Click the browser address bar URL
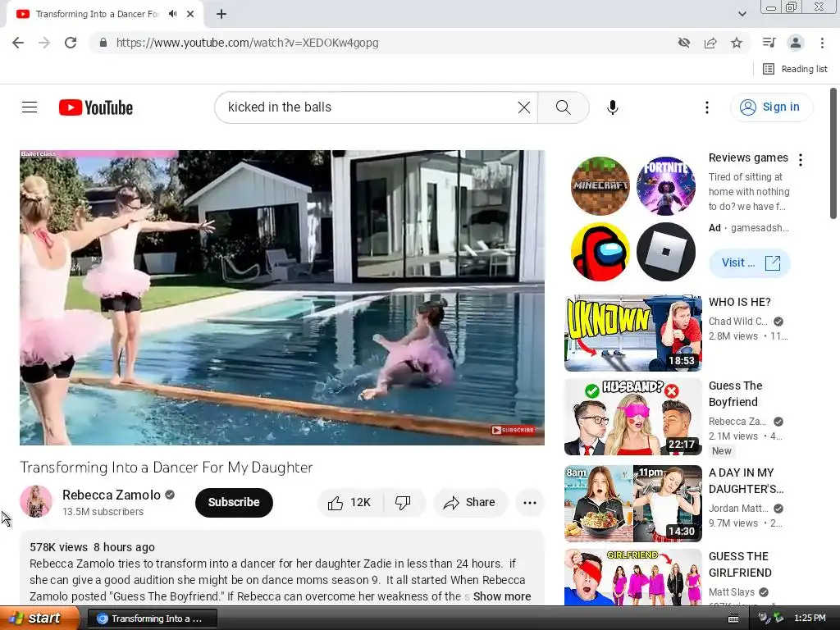The height and width of the screenshot is (630, 840). pos(247,43)
